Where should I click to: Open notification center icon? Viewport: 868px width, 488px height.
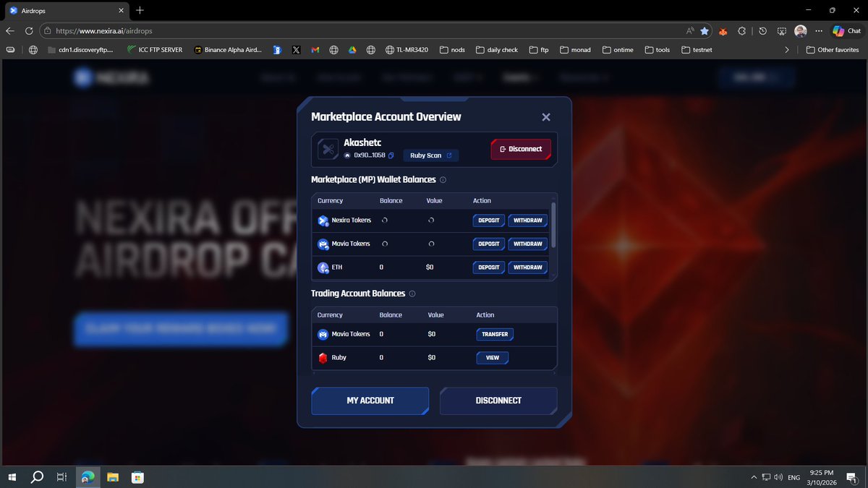click(851, 477)
